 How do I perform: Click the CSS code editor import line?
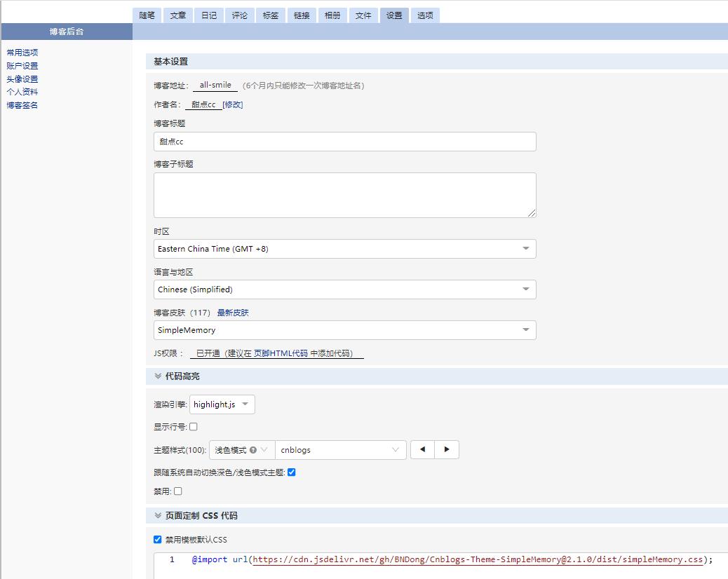coord(452,559)
